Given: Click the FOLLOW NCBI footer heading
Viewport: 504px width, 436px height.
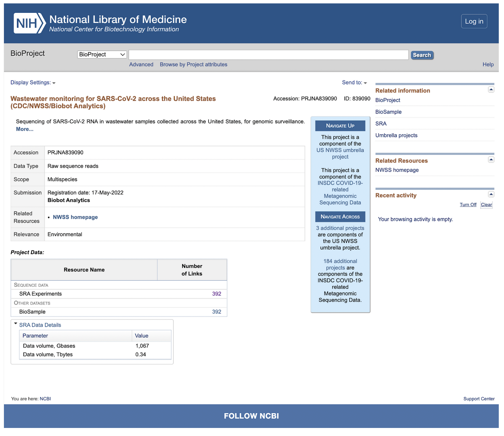Looking at the screenshot, I should click(x=251, y=416).
